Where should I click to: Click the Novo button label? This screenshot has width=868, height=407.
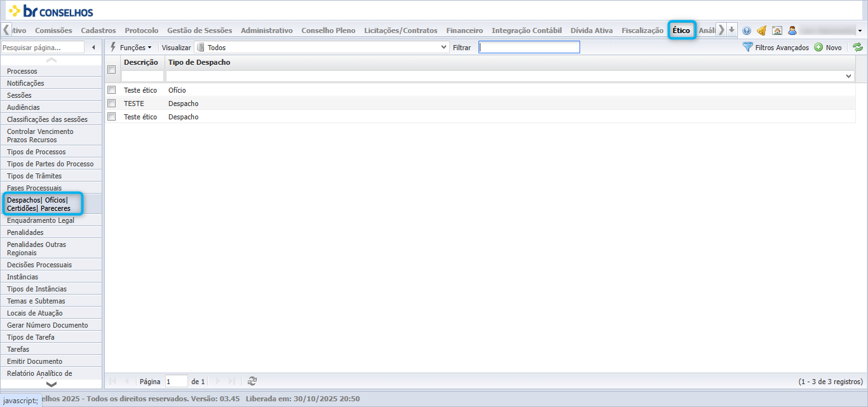pos(834,48)
